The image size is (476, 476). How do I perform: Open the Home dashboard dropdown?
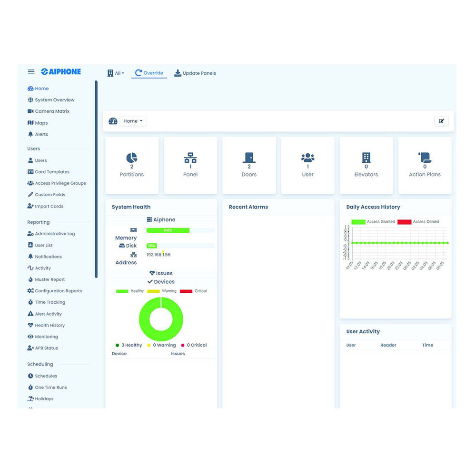(x=133, y=121)
